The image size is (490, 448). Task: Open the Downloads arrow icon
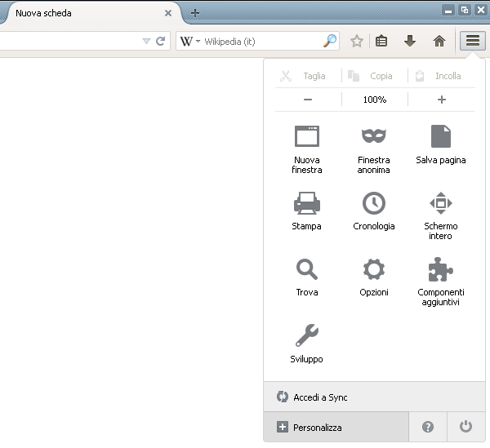pyautogui.click(x=410, y=41)
